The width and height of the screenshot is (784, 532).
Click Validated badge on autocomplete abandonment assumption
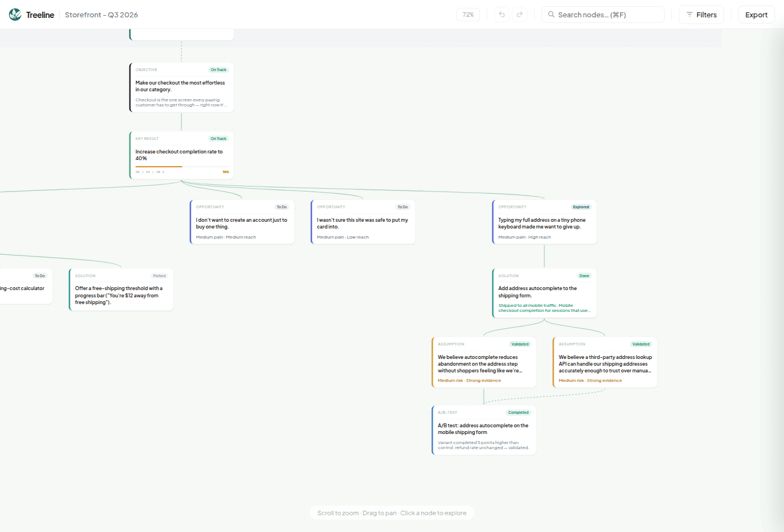point(520,344)
